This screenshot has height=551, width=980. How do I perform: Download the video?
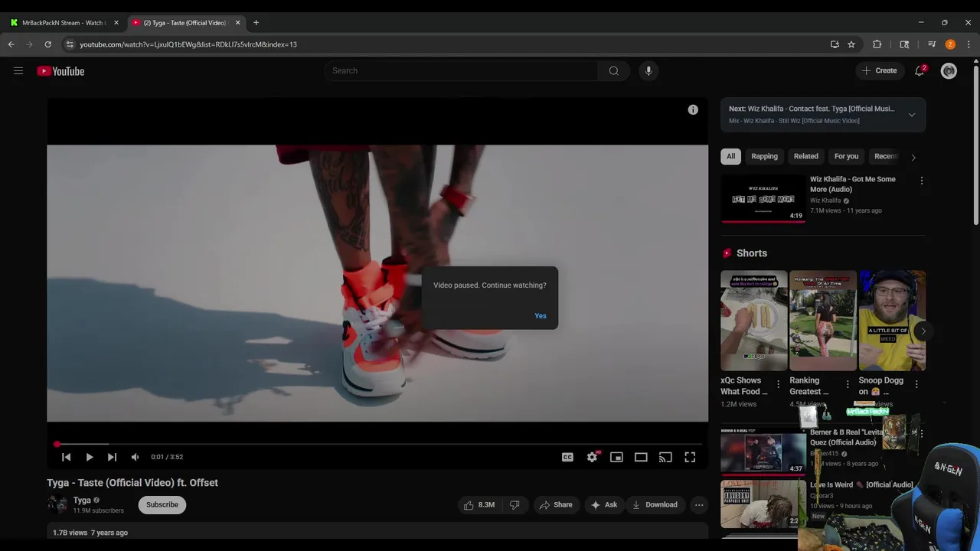655,505
